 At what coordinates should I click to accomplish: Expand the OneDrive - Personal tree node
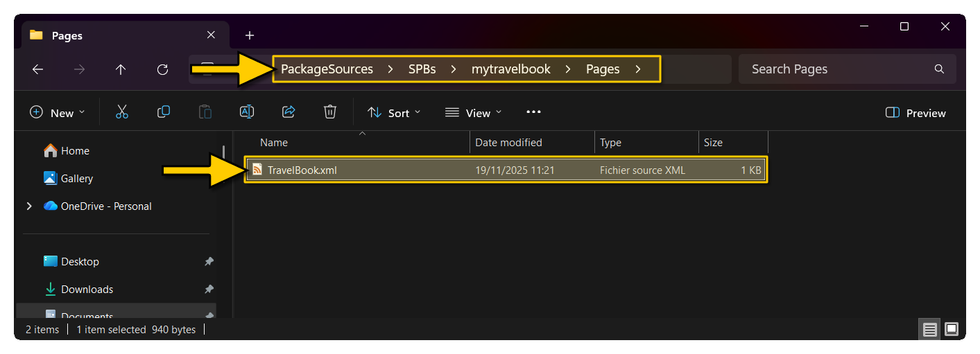pos(29,206)
